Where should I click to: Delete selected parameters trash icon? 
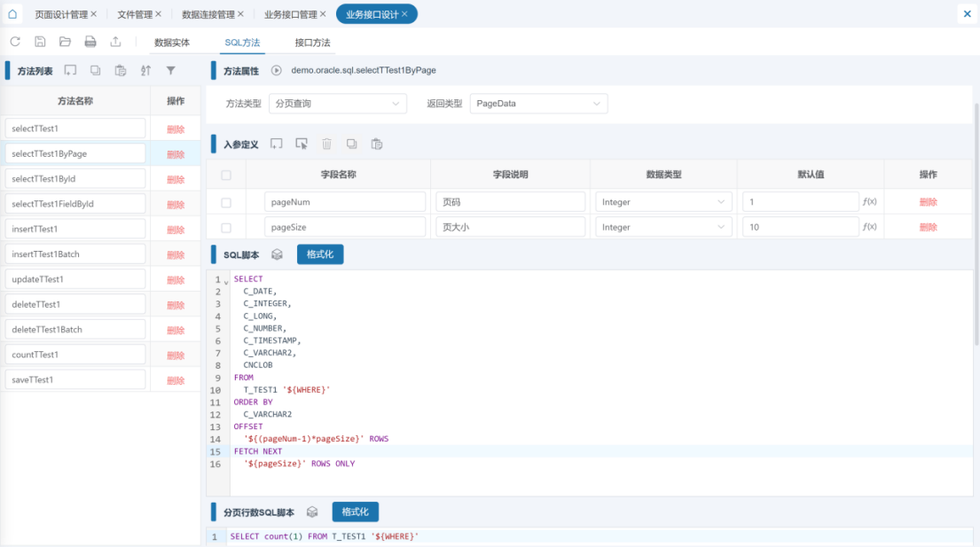(x=327, y=145)
